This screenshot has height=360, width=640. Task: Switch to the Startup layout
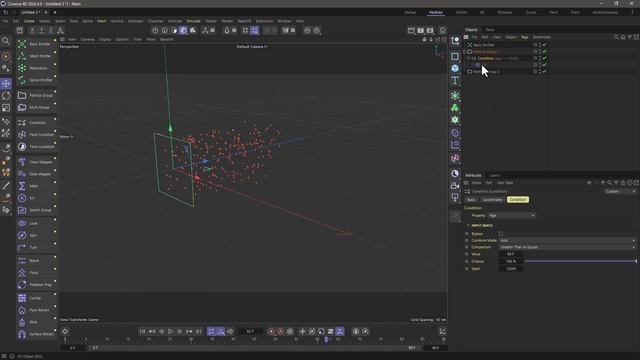click(410, 12)
